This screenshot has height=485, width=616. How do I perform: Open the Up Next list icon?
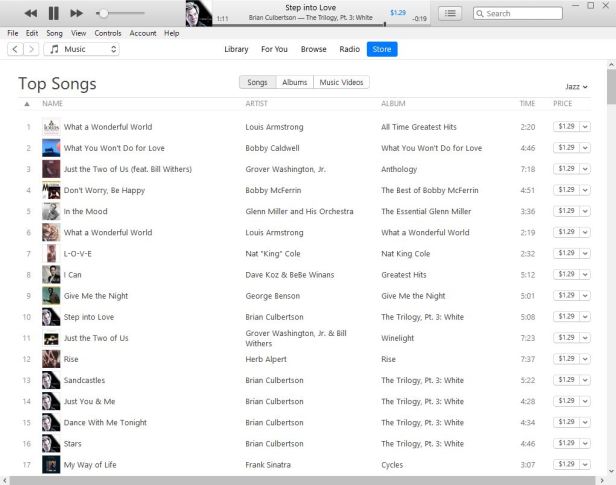(x=450, y=13)
